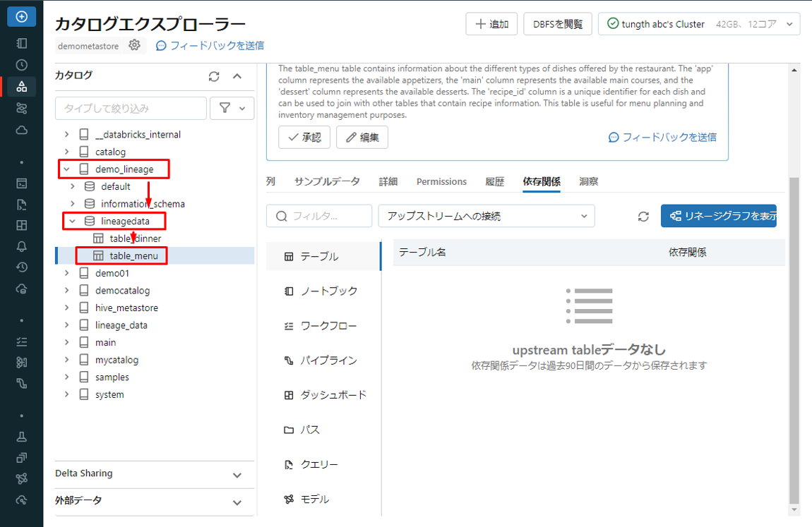
Task: Open the catalog filter funnel dropdown
Action: pos(232,108)
